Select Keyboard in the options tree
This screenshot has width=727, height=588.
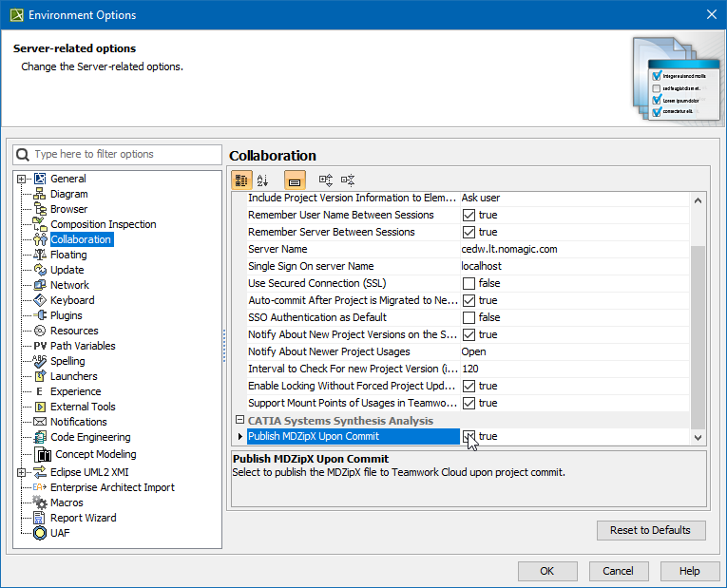coord(72,300)
